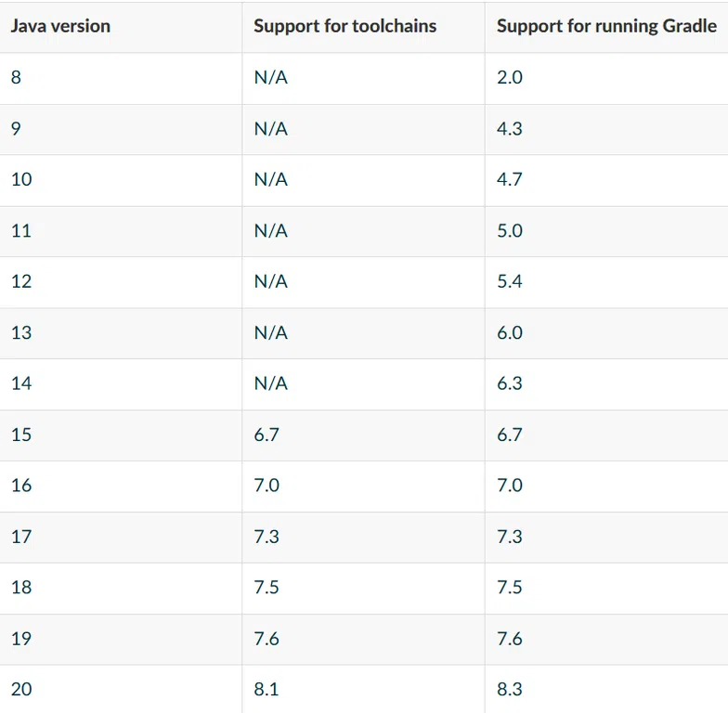This screenshot has height=713, width=728.
Task: Click the 4.3 Gradle value for Java 9
Action: 509,128
